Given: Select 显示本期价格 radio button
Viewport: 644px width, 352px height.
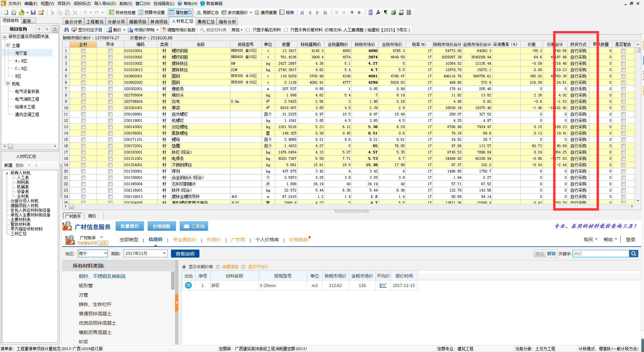Looking at the screenshot, I should tap(184, 267).
